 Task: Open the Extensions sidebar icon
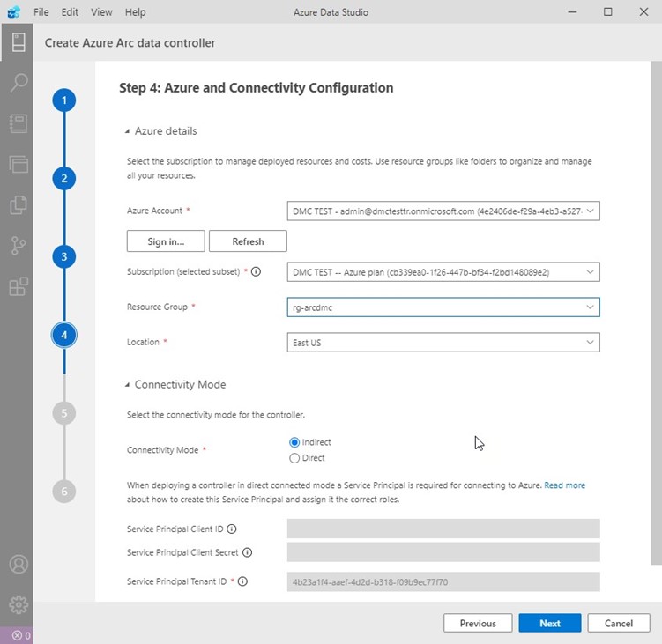(19, 286)
